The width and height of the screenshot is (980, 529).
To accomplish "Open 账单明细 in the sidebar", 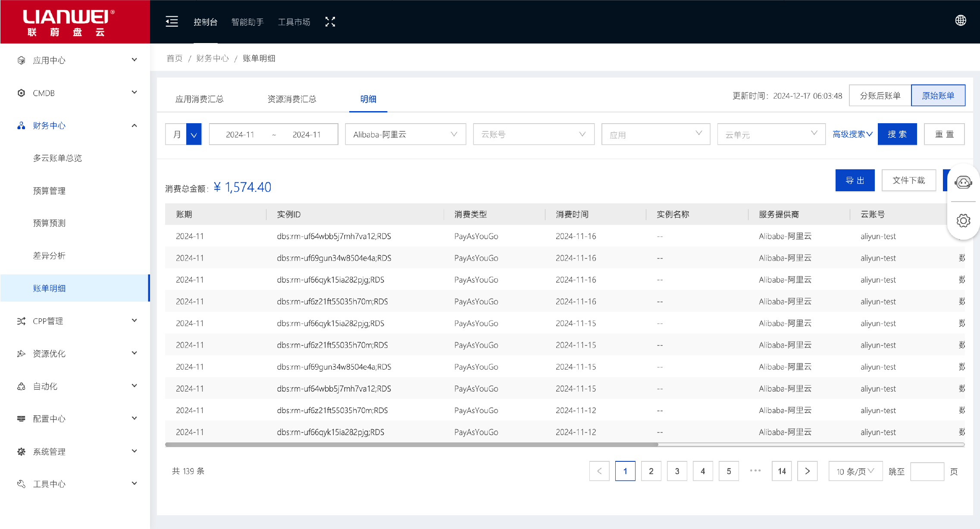I will coord(75,288).
